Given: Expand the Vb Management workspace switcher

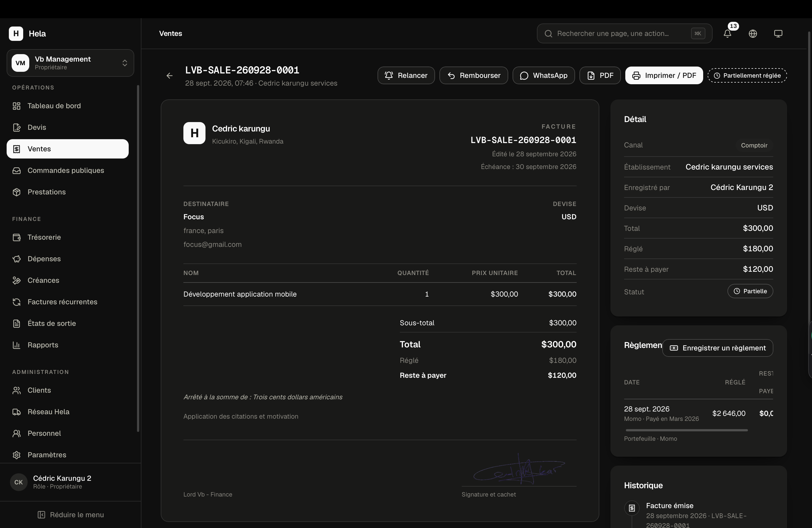Looking at the screenshot, I should click(x=70, y=63).
